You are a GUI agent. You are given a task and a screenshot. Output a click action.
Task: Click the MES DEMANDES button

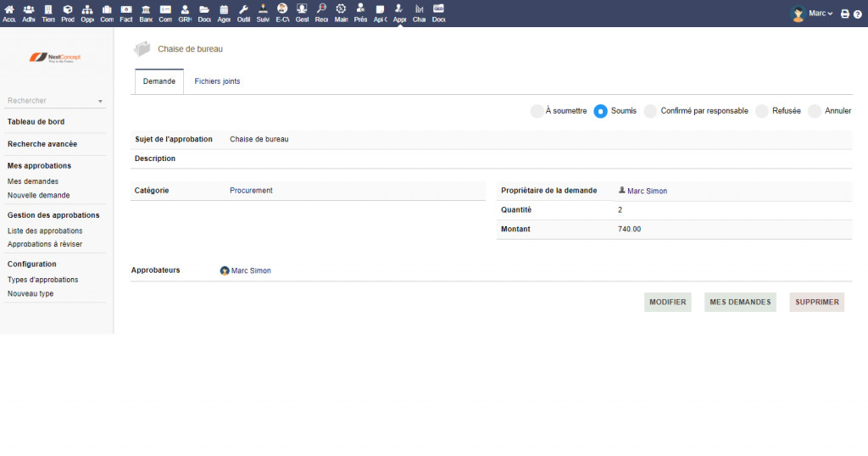[740, 302]
